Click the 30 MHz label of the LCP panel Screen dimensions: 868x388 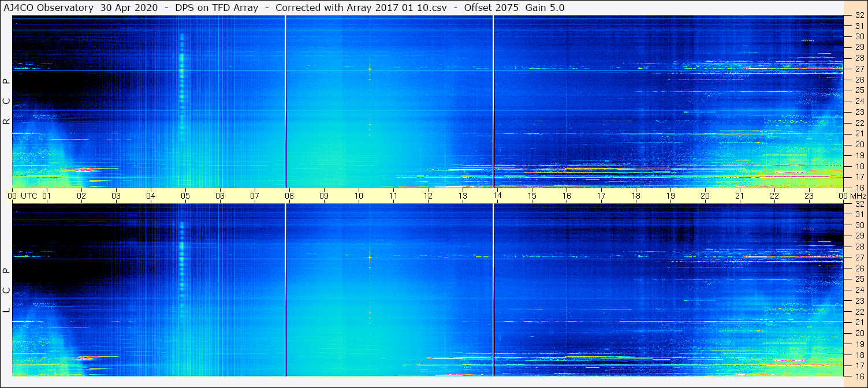pos(859,225)
